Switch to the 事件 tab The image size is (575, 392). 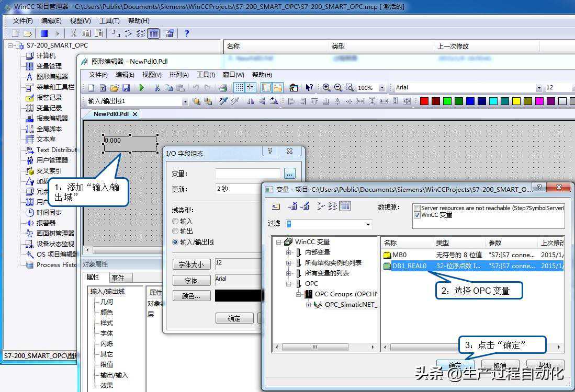[118, 278]
